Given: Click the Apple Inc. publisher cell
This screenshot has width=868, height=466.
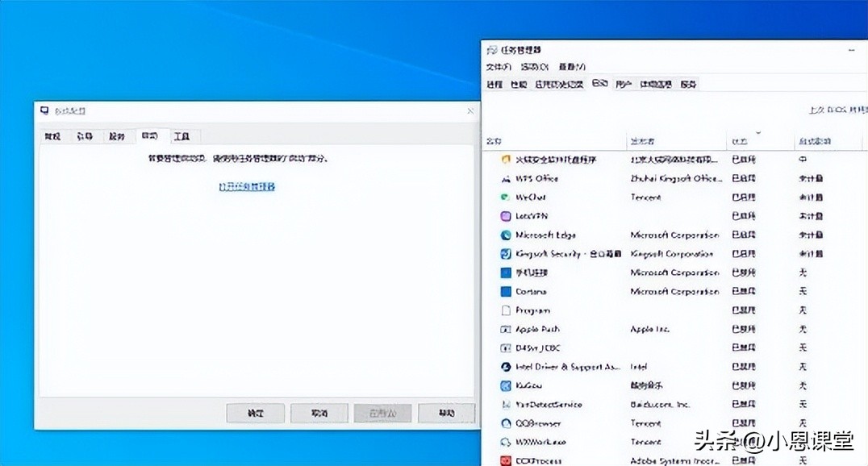Looking at the screenshot, I should (649, 329).
